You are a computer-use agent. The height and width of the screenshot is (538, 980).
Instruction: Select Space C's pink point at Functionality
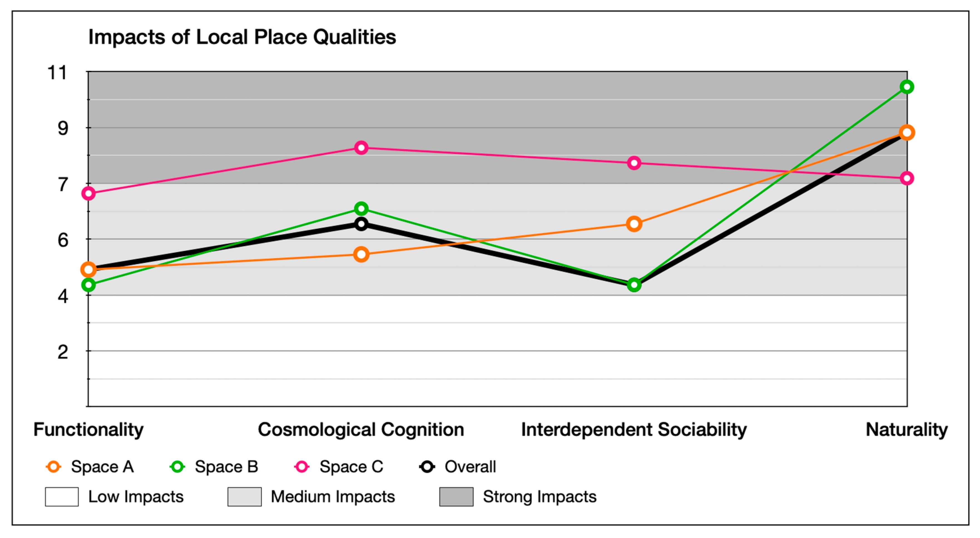[x=88, y=194]
